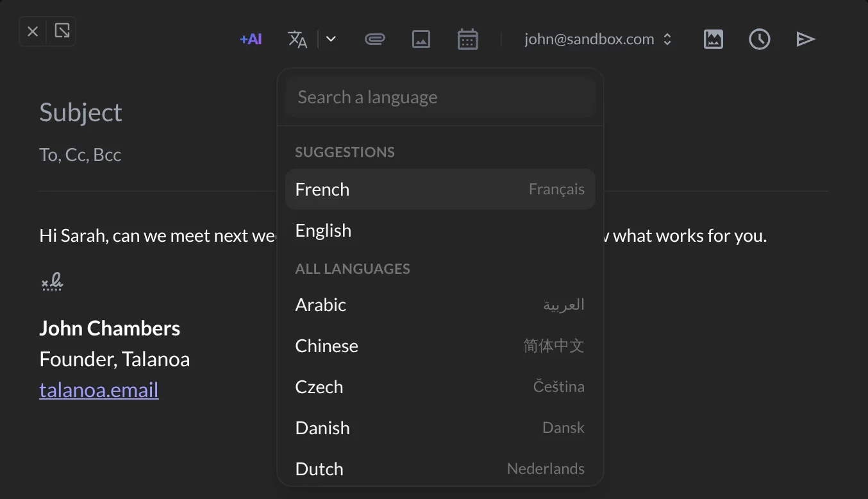Image resolution: width=868 pixels, height=499 pixels.
Task: Switch sender account john@sandbox.com
Action: (597, 39)
